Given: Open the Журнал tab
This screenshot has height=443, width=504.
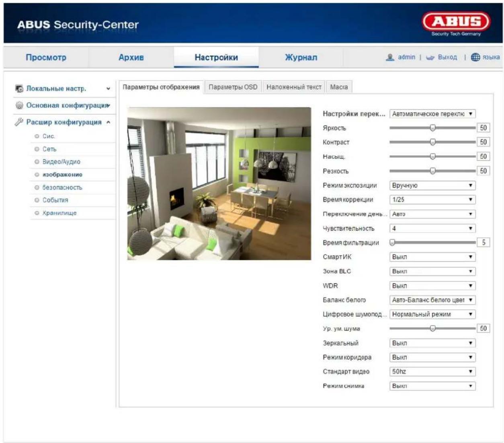Looking at the screenshot, I should tap(301, 57).
